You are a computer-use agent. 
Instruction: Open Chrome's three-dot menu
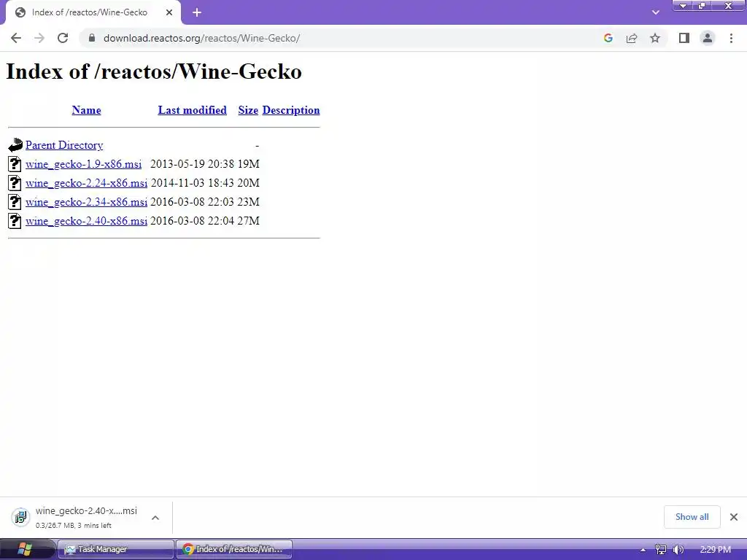(731, 38)
